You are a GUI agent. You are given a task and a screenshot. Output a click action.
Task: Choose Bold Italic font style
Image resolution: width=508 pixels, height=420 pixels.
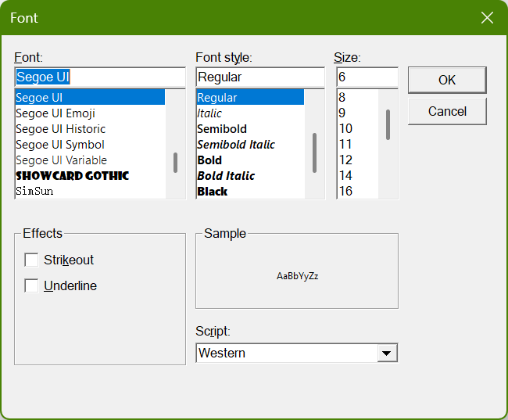pos(250,175)
